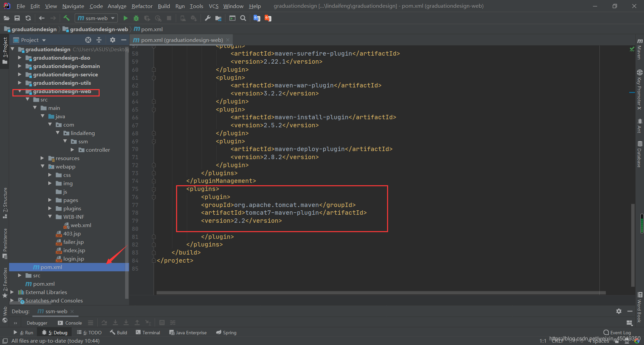Open the Maven side tool window

(x=640, y=49)
